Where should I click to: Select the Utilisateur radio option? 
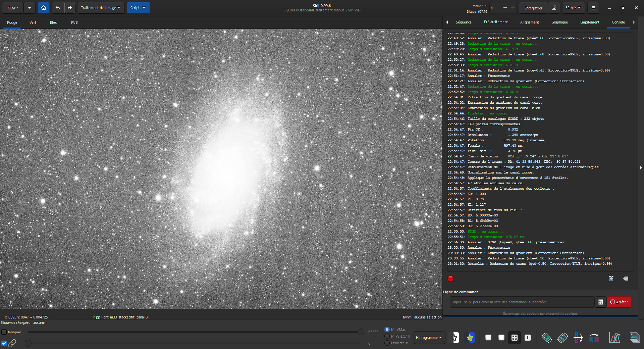pos(387,343)
